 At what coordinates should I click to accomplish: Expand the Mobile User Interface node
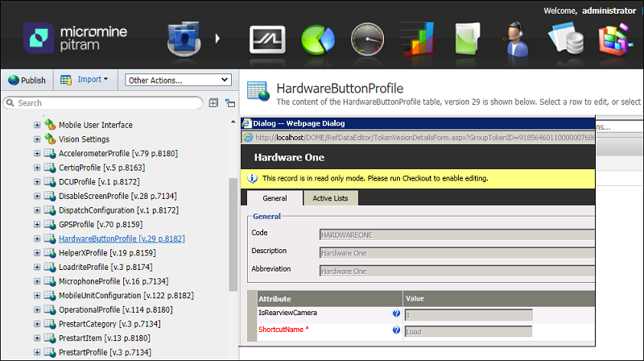pos(37,125)
